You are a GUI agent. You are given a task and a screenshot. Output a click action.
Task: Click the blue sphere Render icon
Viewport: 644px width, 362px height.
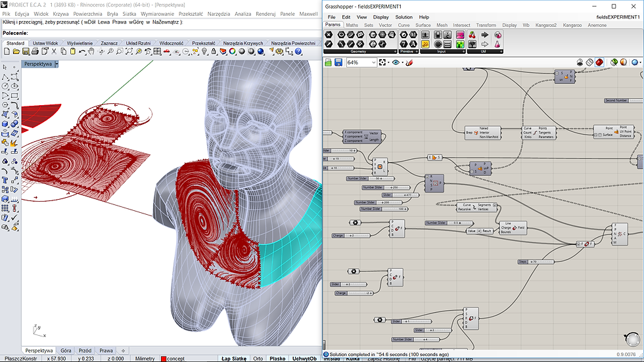click(260, 52)
